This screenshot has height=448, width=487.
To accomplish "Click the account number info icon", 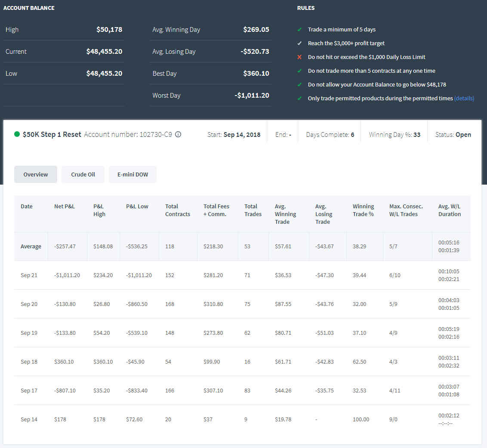I will [178, 135].
